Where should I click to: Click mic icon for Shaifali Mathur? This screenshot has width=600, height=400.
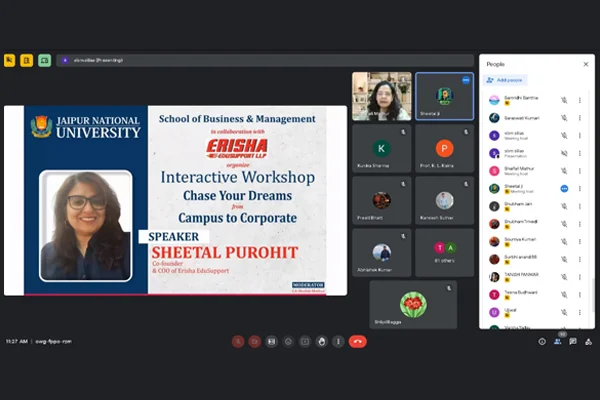tap(564, 171)
